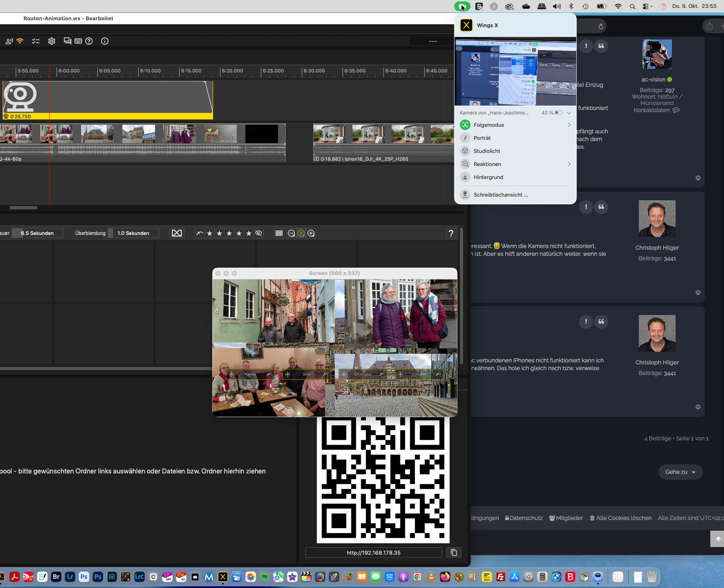Open the settings gear in Wings X toolbar
Viewport: 724px width, 588px height.
pyautogui.click(x=52, y=41)
